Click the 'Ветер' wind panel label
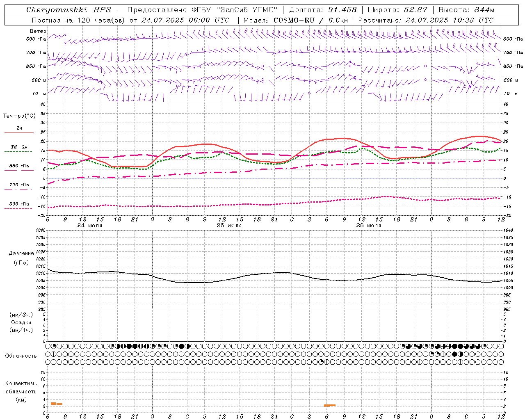This screenshot has height=420, width=525. tap(38, 31)
